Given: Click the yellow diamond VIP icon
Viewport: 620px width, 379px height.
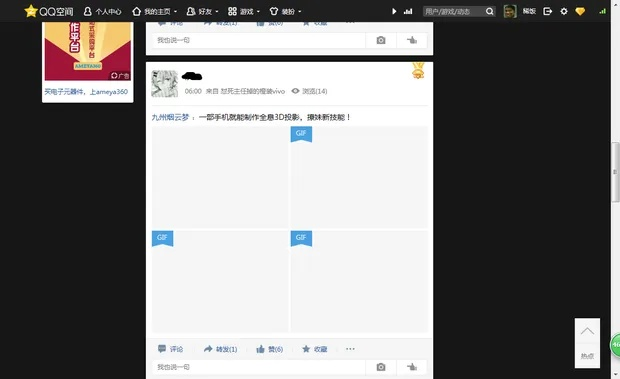Looking at the screenshot, I should point(580,11).
